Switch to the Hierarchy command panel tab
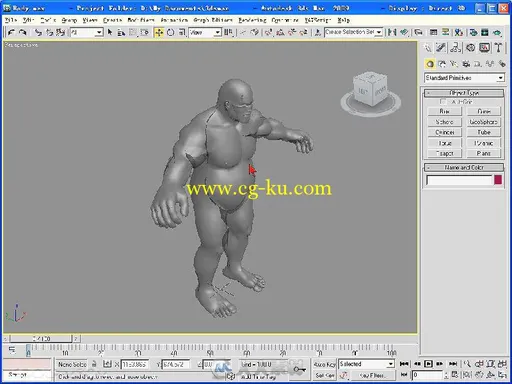 (455, 48)
